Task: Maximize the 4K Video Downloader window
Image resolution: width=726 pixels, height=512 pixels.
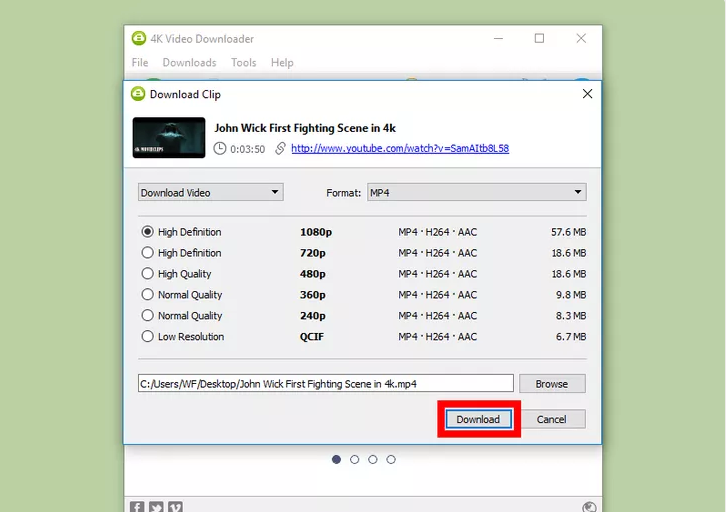Action: tap(539, 38)
